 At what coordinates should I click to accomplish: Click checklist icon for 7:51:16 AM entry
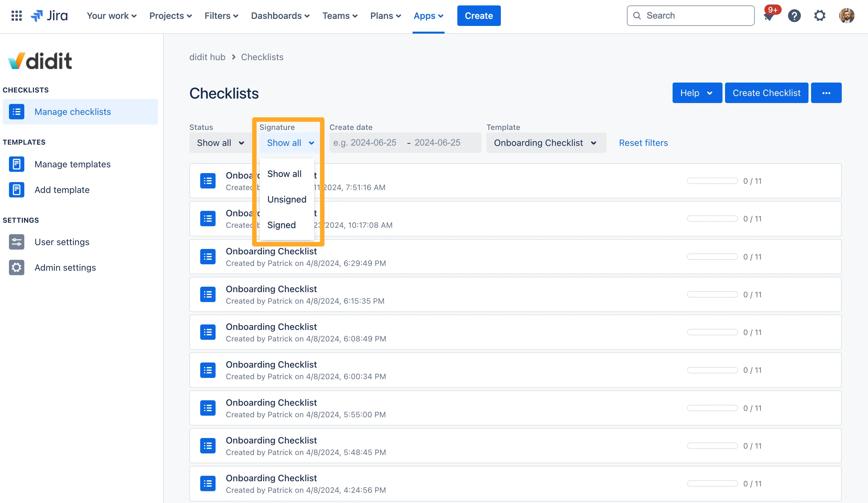point(208,181)
